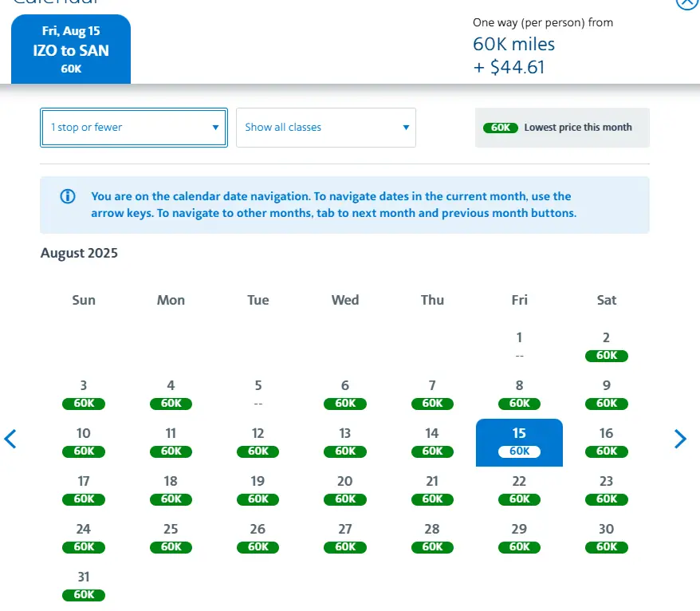
Task: Click the 60K badge under August 20
Action: (345, 499)
